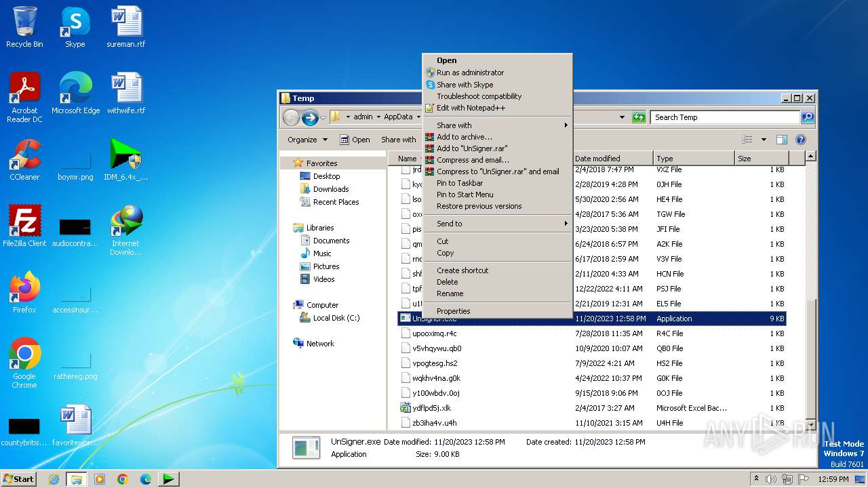Screen dimensions: 868x488
Task: Click Explorer Forward navigation arrow
Action: click(x=310, y=117)
